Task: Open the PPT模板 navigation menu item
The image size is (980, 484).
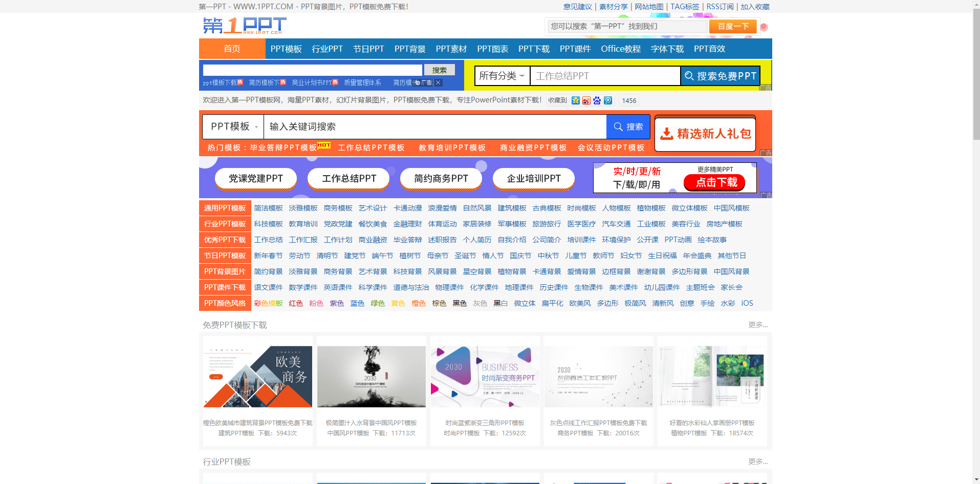Action: [x=286, y=49]
